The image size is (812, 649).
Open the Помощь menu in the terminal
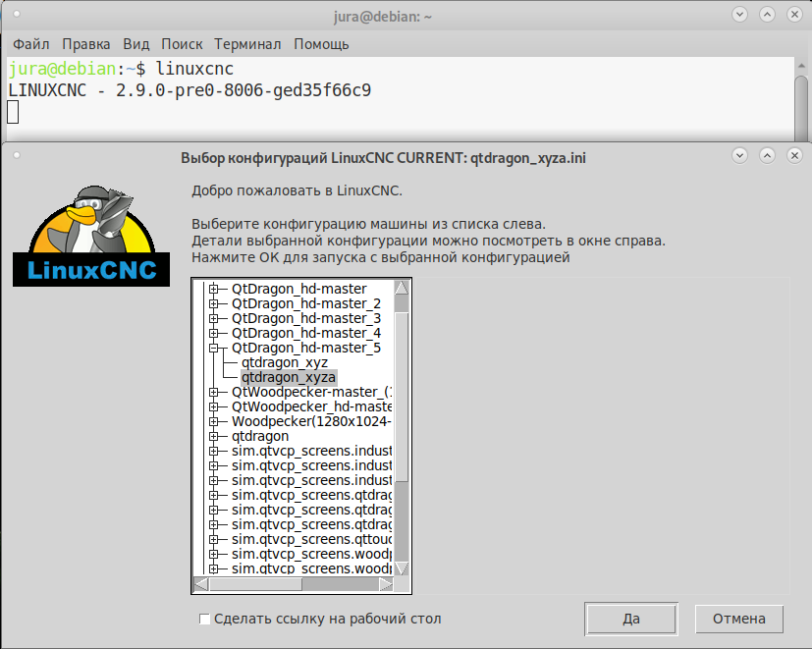(321, 44)
